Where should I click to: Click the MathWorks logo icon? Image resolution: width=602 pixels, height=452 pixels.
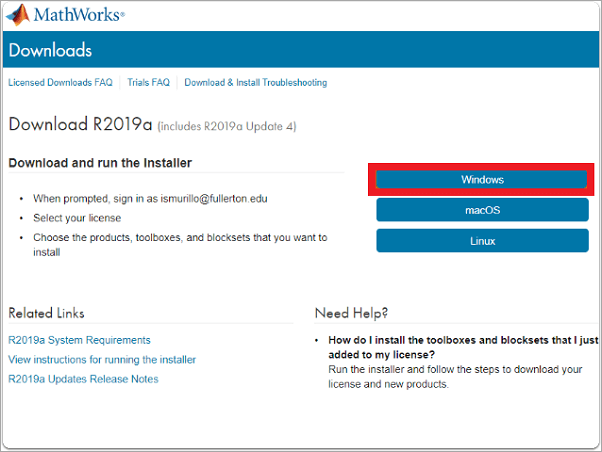18,15
